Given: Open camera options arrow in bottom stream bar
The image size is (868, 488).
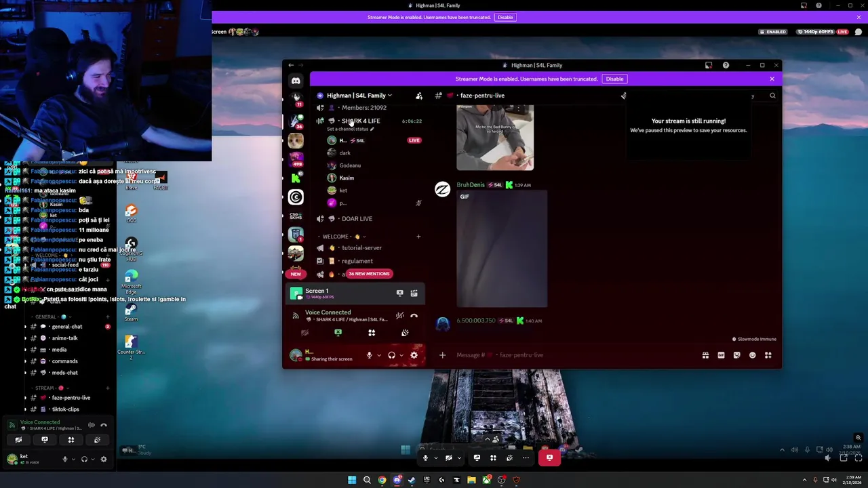Looking at the screenshot, I should tap(459, 457).
